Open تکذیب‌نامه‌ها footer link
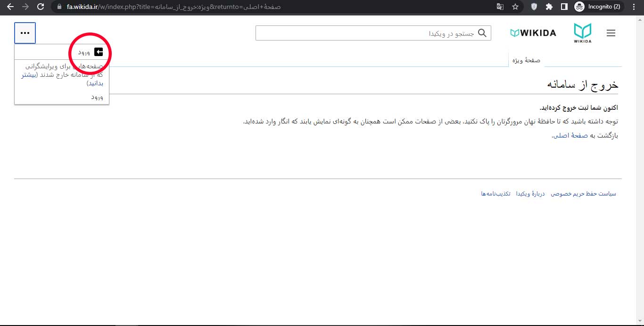This screenshot has height=326, width=644. tap(495, 194)
